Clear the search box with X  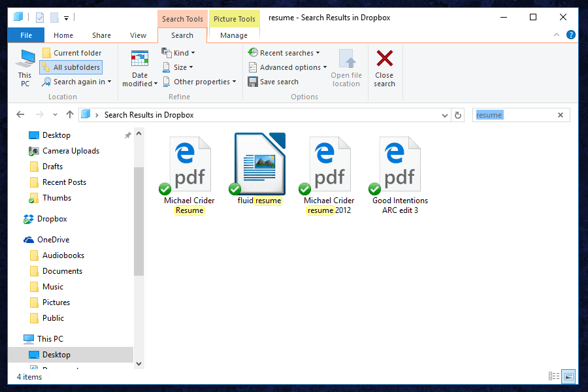[561, 115]
